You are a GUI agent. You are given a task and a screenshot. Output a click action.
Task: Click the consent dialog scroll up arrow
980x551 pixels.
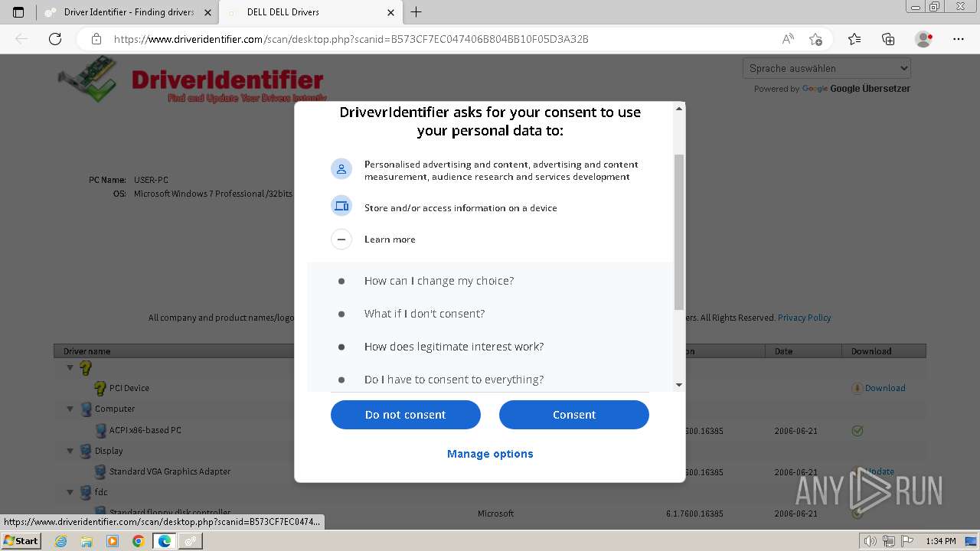click(678, 109)
